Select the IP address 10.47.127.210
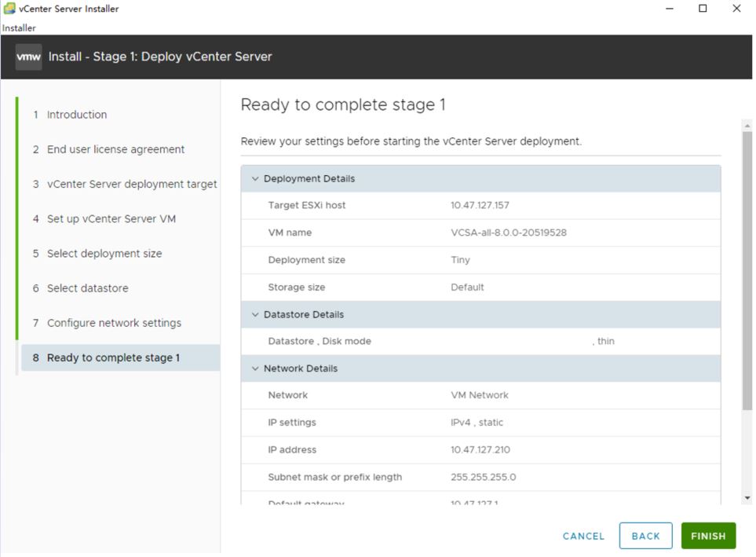The width and height of the screenshot is (756, 557). (x=480, y=450)
